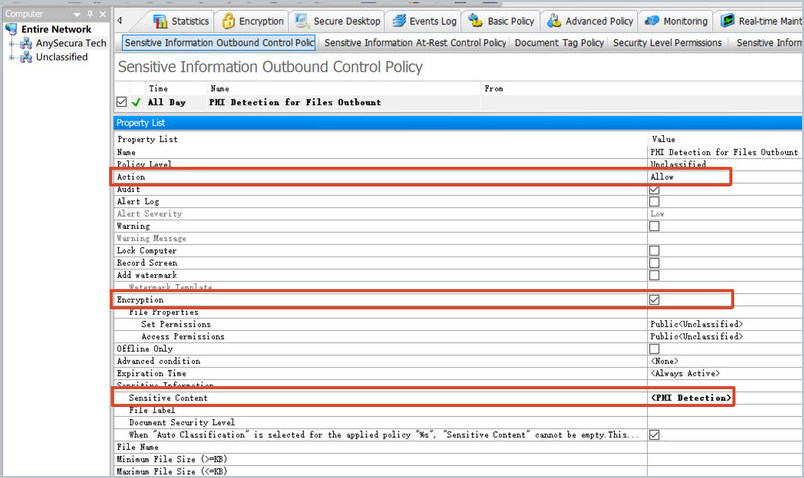Screen dimensions: 804x478
Task: Switch to Basic Policy tab
Action: click(501, 21)
